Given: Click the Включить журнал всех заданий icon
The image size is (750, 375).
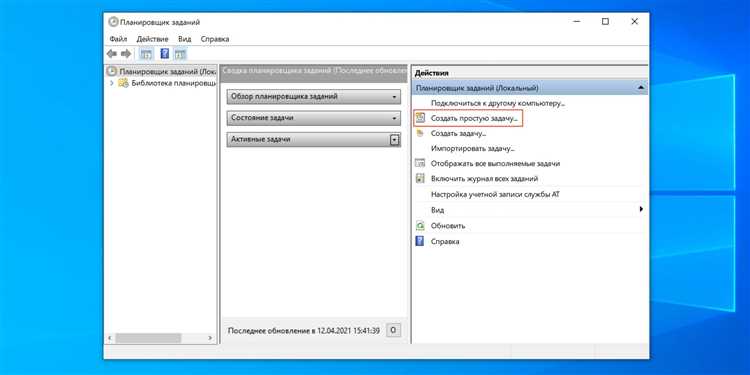Looking at the screenshot, I should pos(420,178).
